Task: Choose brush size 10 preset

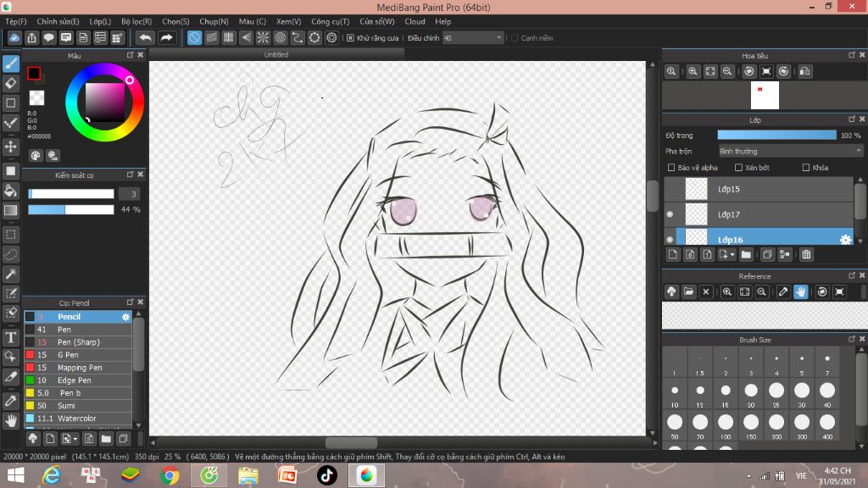Action: pos(675,394)
